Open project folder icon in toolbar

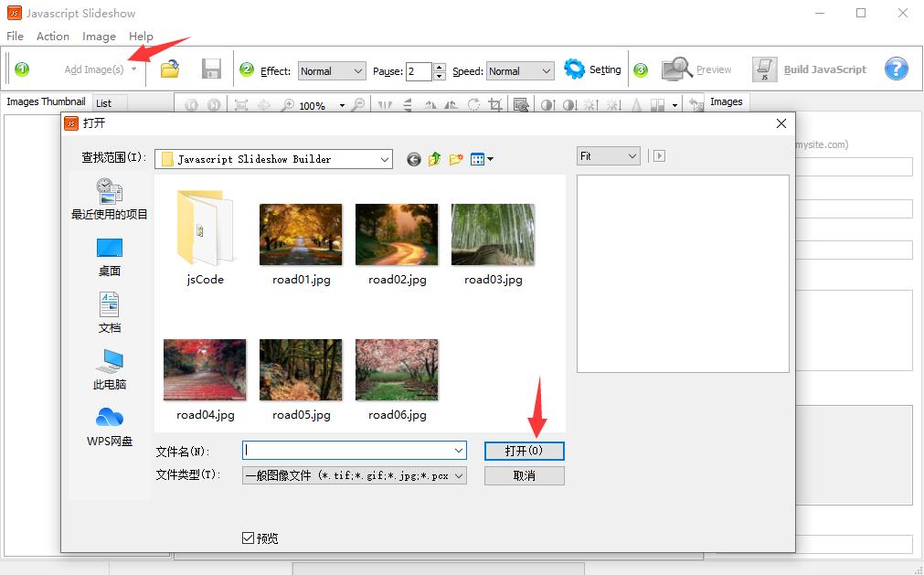[x=170, y=69]
